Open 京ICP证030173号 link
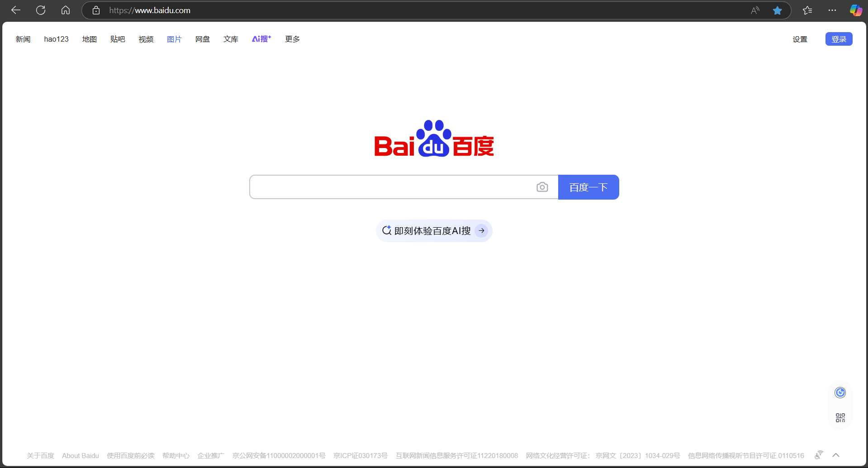The width and height of the screenshot is (868, 468). [360, 456]
